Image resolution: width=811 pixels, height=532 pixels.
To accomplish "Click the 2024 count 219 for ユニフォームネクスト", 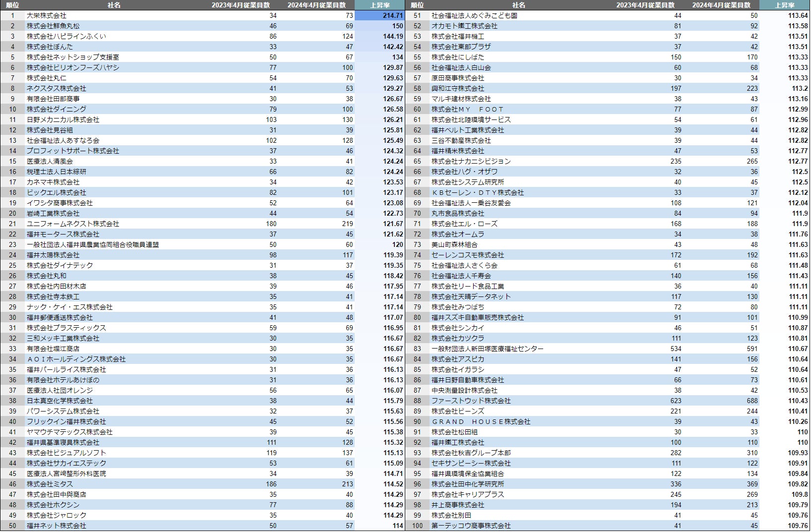I will click(347, 224).
